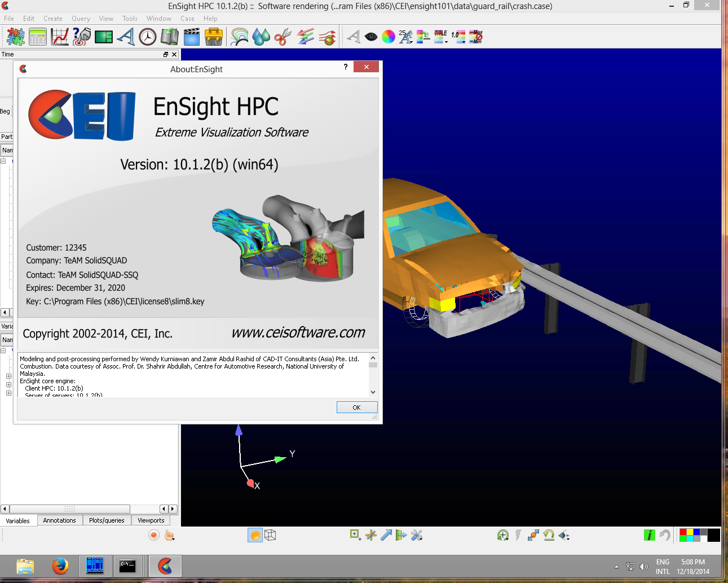Open the wrench tools dropdown icon

417,535
